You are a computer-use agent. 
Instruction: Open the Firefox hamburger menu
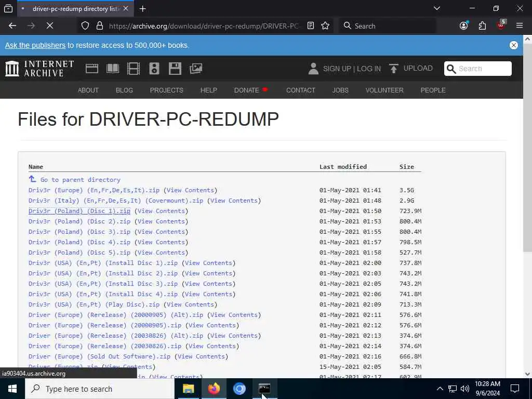tap(520, 26)
